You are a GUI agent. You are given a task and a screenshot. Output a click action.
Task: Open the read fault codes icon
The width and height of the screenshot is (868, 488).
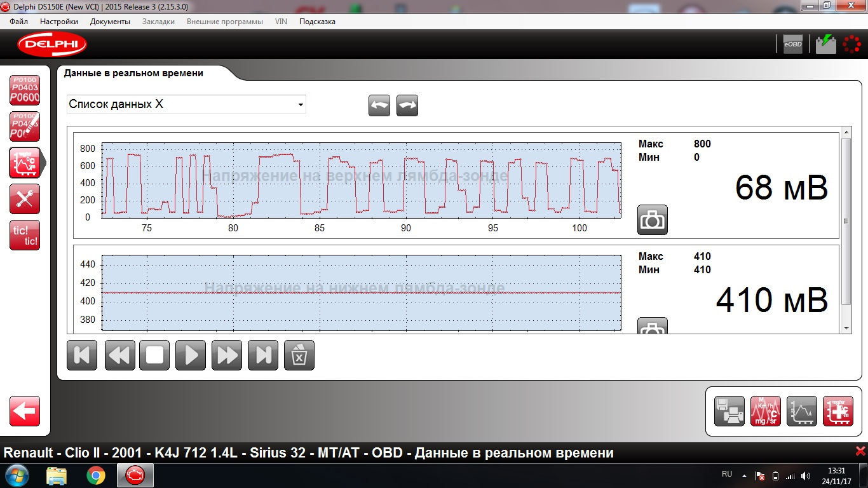(25, 90)
